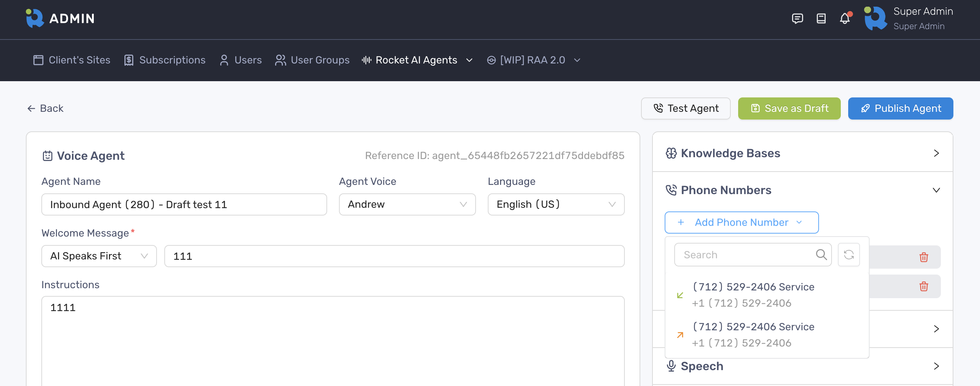The image size is (980, 386).
Task: Open the Language dropdown set to English (US)
Action: click(556, 204)
